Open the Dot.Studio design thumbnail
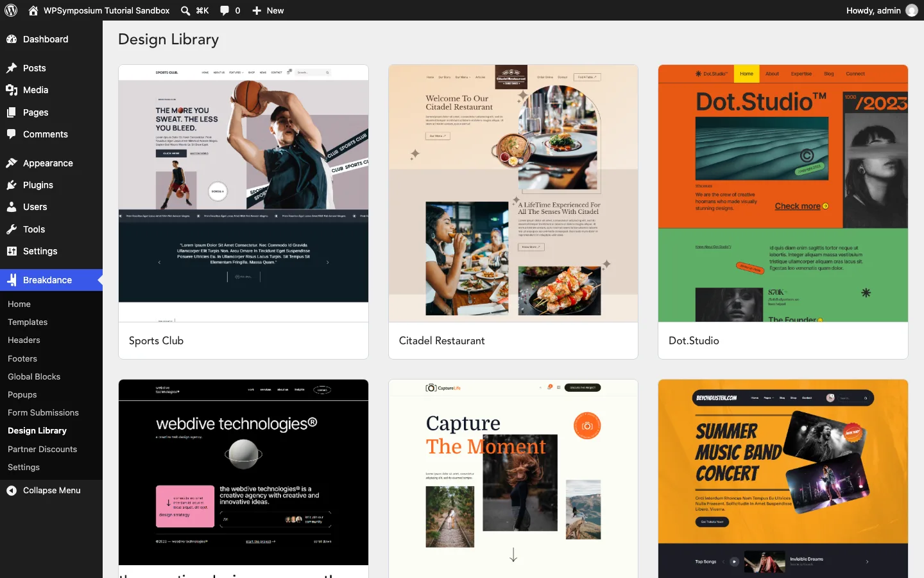 coord(783,193)
